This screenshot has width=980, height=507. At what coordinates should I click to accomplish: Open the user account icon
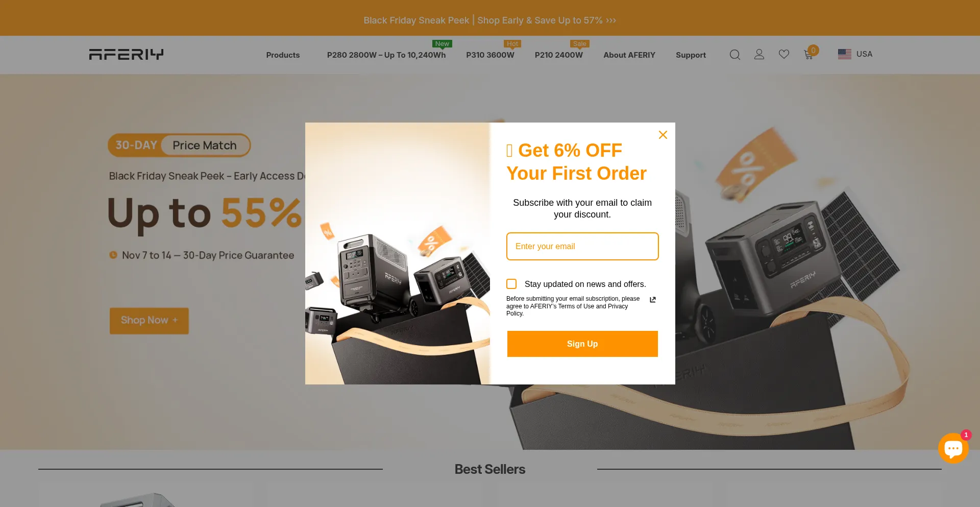759,54
